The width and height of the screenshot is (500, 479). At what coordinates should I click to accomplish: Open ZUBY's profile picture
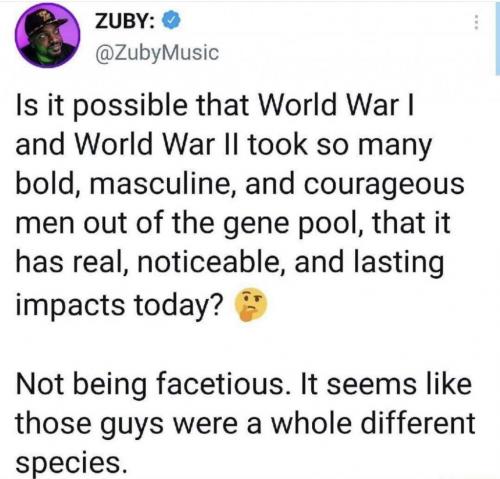(x=47, y=35)
